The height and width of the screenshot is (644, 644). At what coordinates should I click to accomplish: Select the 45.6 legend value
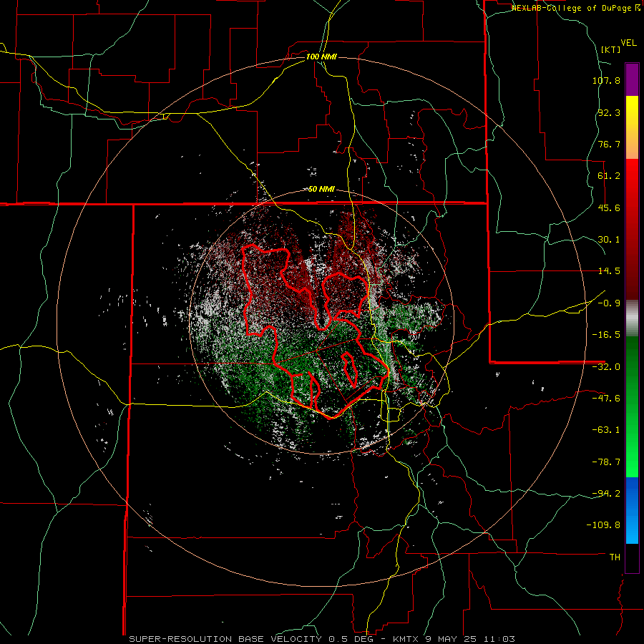(609, 208)
